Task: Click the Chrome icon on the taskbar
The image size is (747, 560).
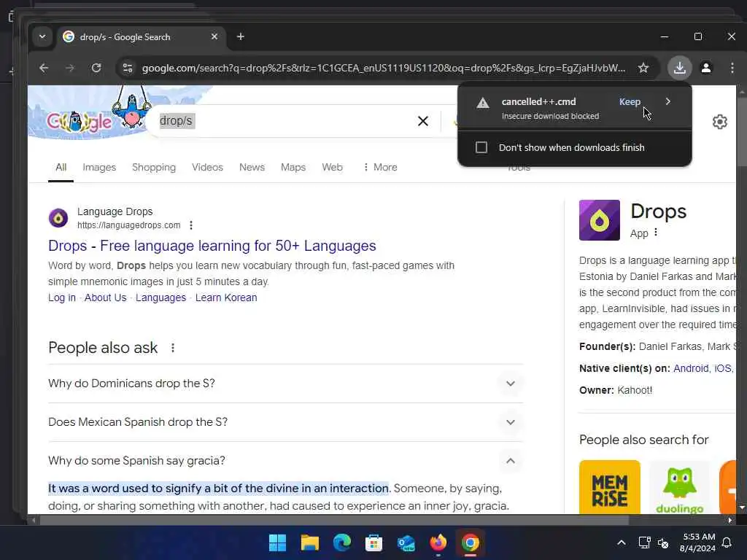Action: 471,542
